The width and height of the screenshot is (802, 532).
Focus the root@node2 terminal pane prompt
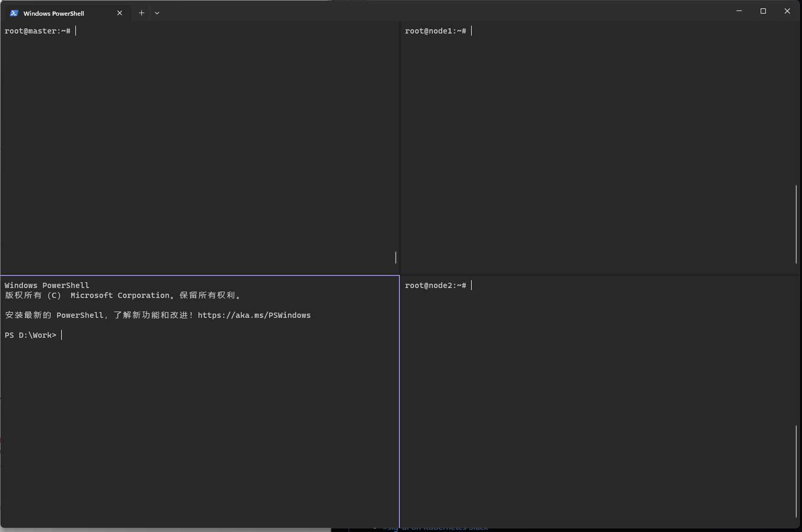[436, 285]
